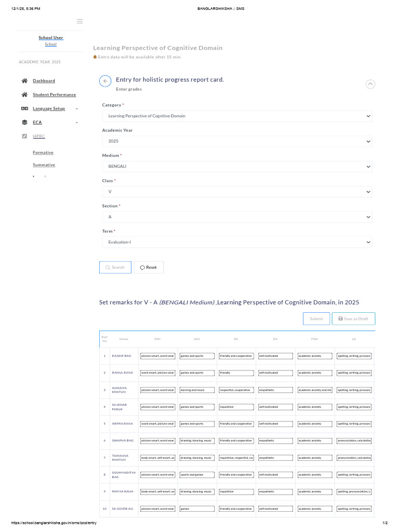Open the Section dropdown showing A
Screen dimensions: 399x532
point(237,217)
